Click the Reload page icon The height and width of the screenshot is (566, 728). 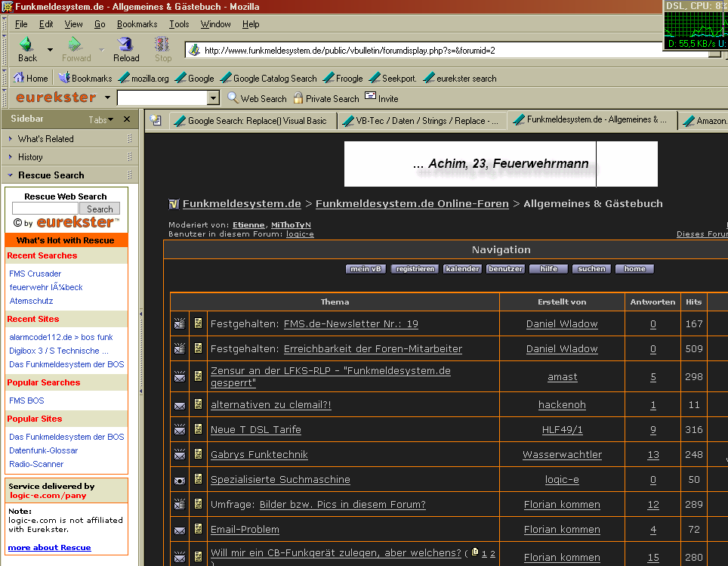coord(126,45)
